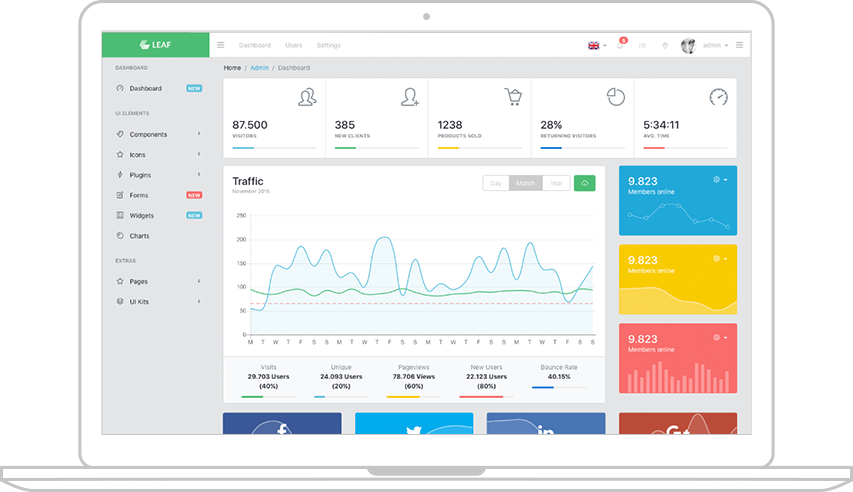Click the location pin icon in header
The image size is (853, 492).
coord(665,46)
